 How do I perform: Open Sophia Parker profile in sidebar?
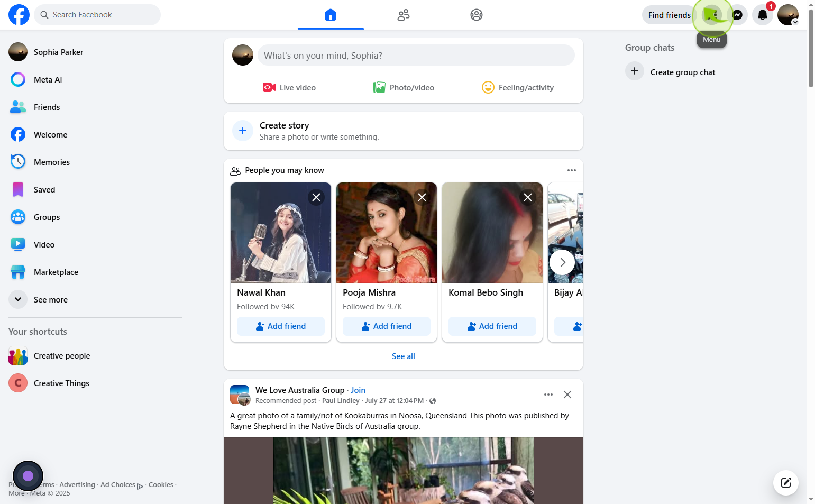tap(95, 52)
